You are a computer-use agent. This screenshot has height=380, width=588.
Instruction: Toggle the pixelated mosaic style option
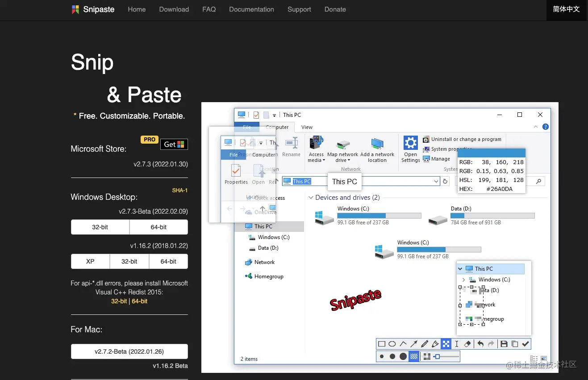427,356
